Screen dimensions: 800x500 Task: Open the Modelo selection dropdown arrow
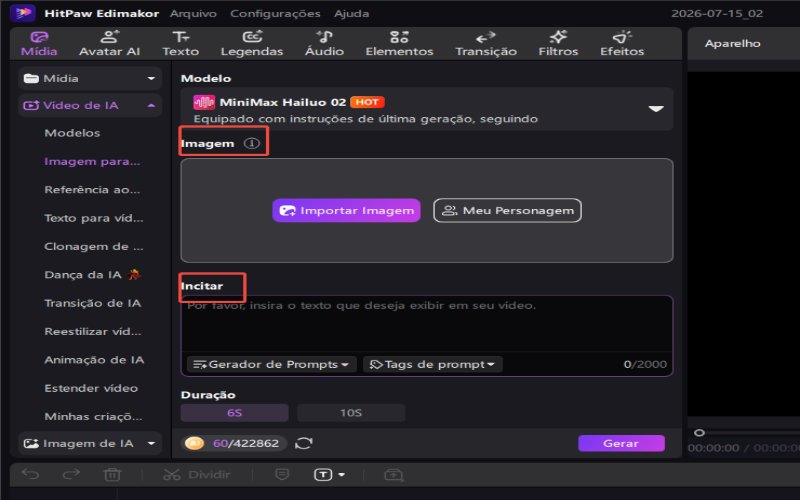(x=656, y=109)
